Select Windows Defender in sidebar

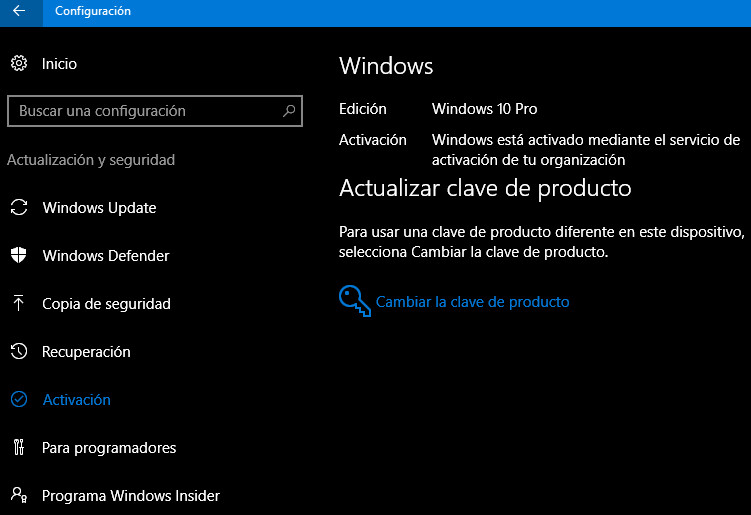pyautogui.click(x=105, y=256)
